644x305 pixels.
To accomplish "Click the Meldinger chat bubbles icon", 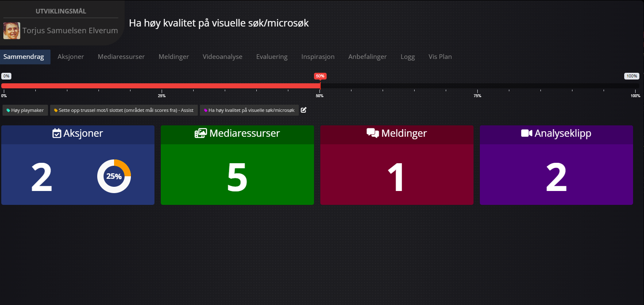I will [373, 133].
